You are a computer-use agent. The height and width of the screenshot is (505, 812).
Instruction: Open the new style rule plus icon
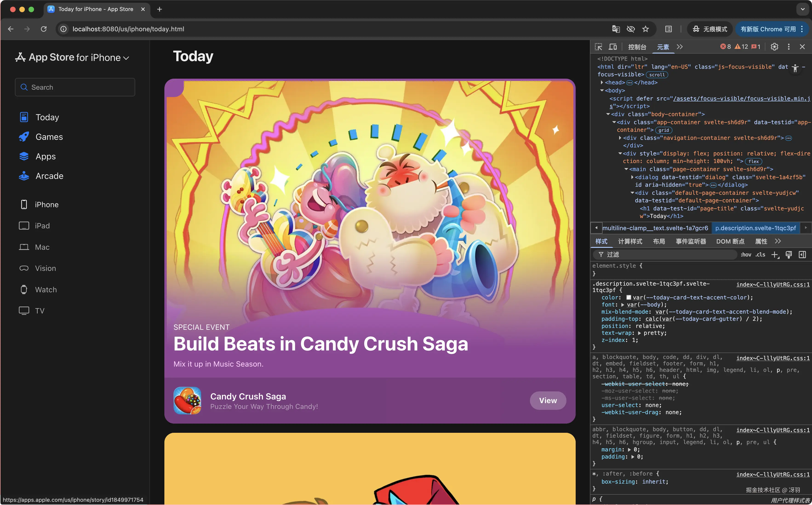775,255
